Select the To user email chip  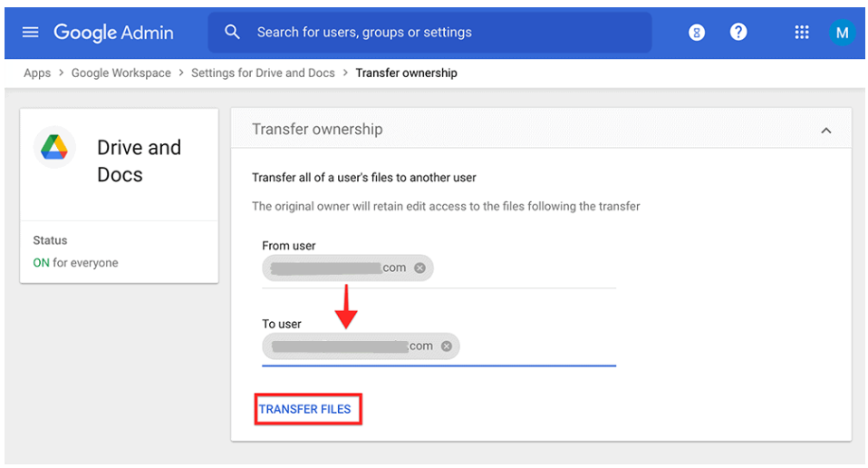click(x=361, y=346)
